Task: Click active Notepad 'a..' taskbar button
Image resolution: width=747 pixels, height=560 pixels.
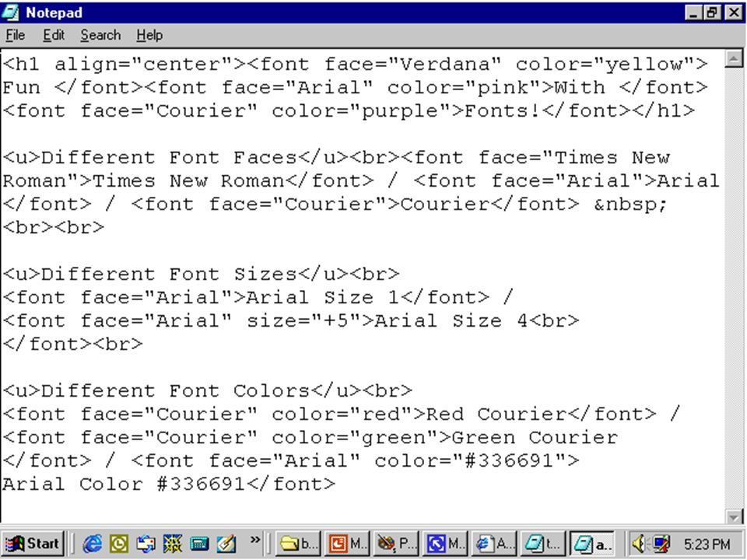Action: coord(592,544)
